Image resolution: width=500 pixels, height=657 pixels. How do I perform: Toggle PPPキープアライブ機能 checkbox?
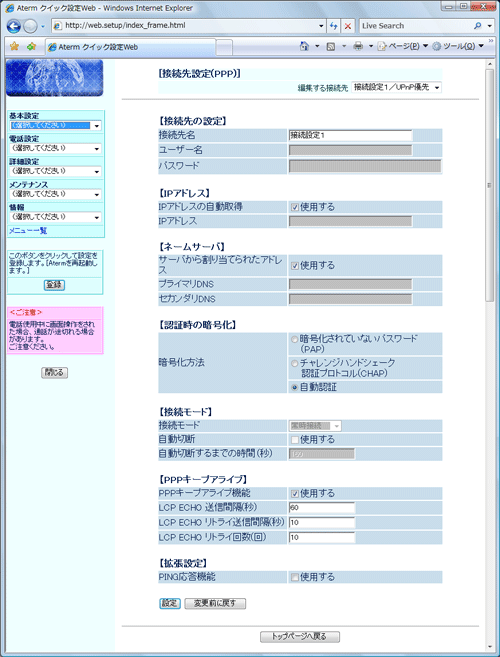point(295,493)
